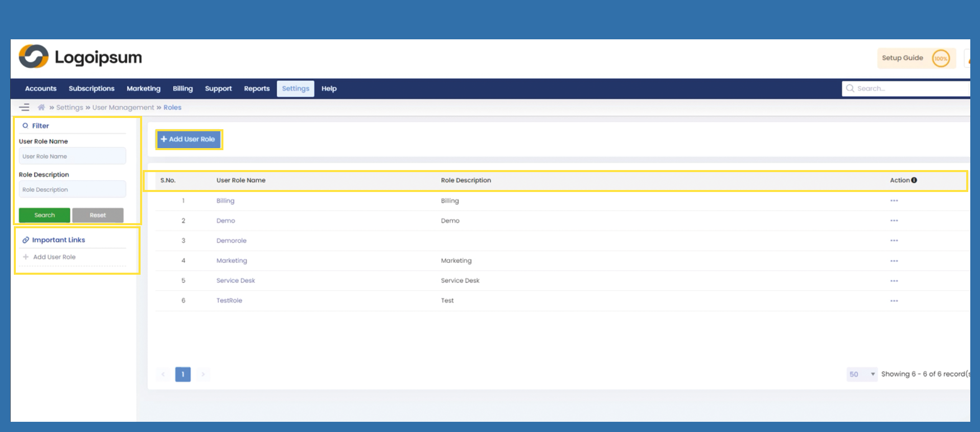Click the Action column info icon
The height and width of the screenshot is (432, 980).
pos(914,180)
